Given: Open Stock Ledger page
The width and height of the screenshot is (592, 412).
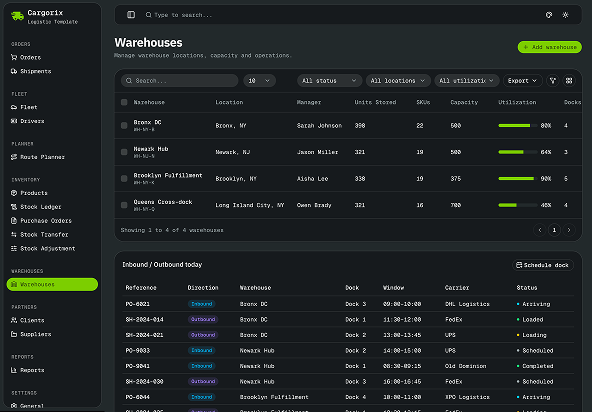Looking at the screenshot, I should (x=52, y=207).
